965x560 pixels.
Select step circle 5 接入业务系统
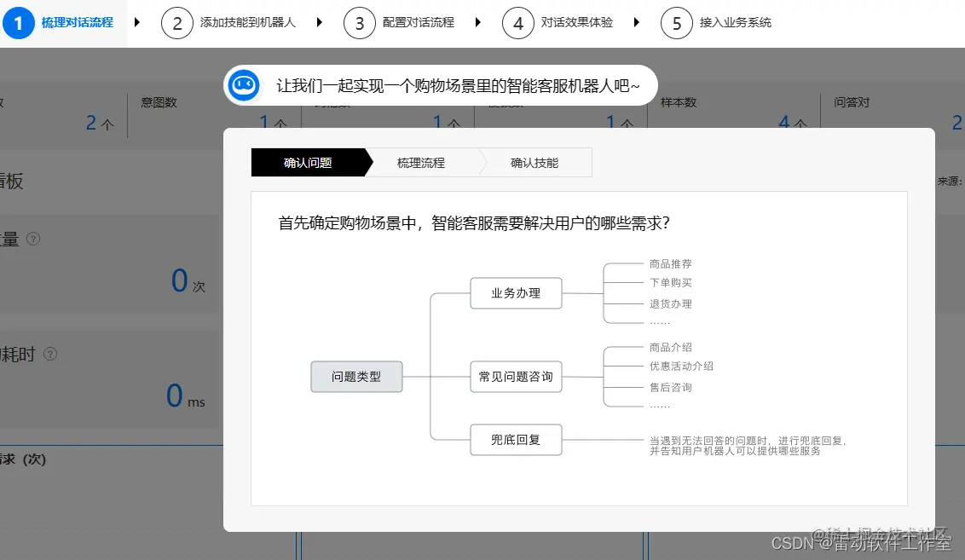pos(676,23)
